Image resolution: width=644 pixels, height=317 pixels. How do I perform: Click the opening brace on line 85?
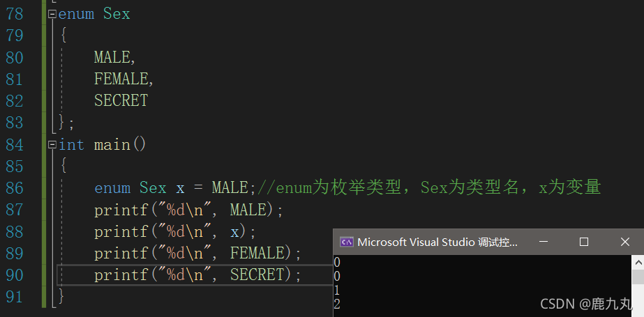tap(63, 166)
